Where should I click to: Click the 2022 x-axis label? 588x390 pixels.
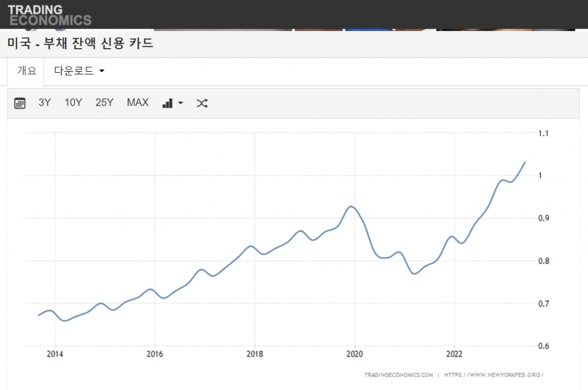point(454,354)
